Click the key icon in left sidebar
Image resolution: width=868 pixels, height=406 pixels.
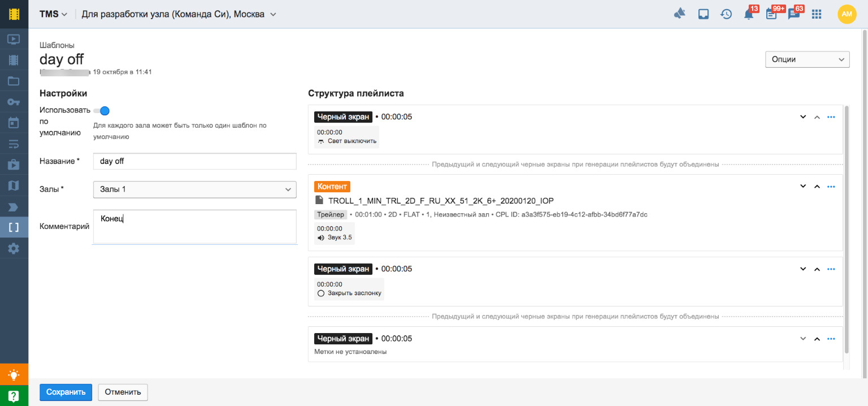pyautogui.click(x=14, y=102)
